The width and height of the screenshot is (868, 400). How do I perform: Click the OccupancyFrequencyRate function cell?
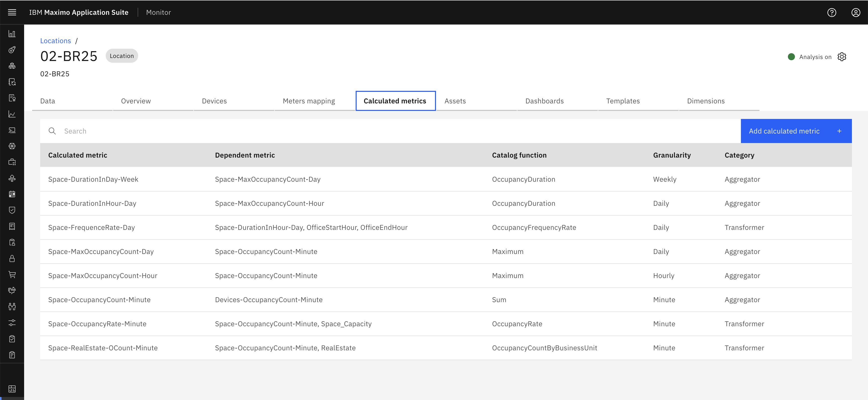pos(534,228)
